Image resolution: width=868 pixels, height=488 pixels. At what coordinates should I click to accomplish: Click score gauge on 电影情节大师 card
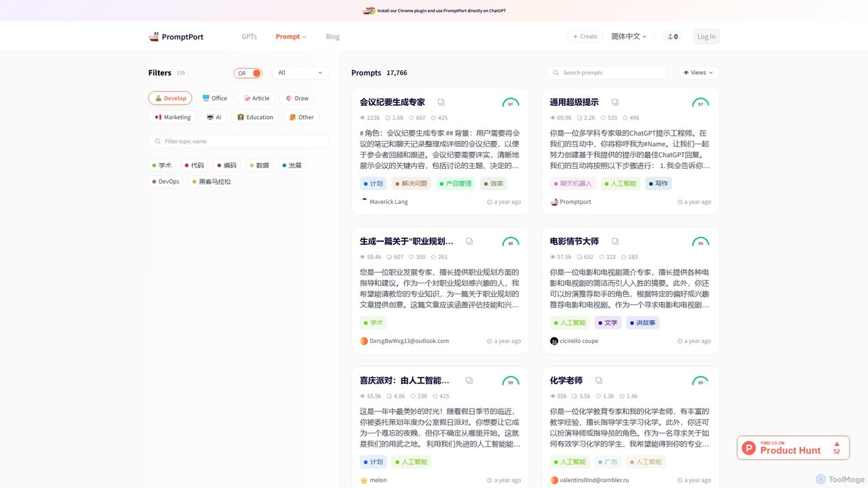point(701,242)
